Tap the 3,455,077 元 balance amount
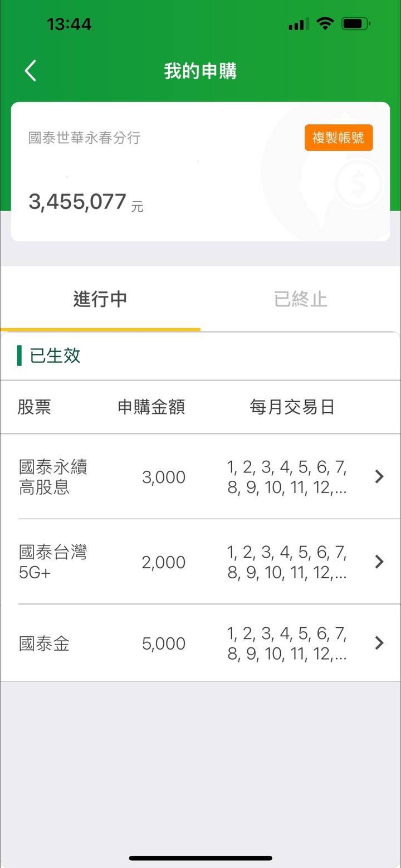The height and width of the screenshot is (868, 401). point(86,202)
